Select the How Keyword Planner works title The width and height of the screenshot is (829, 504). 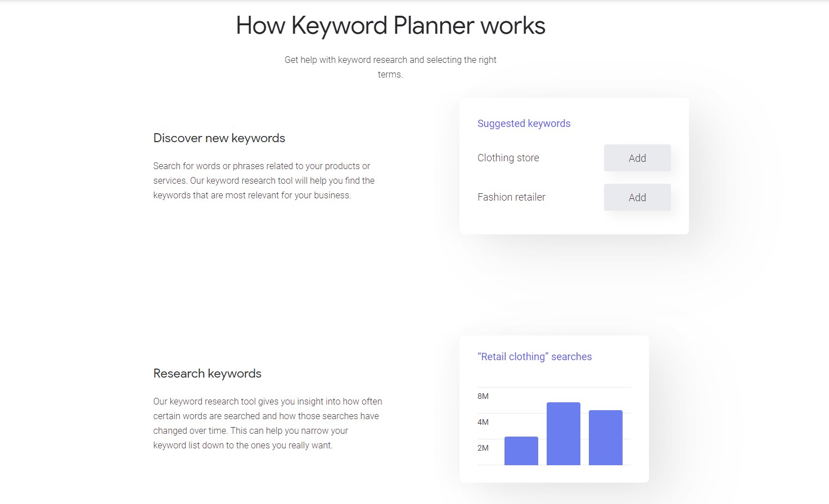click(390, 25)
